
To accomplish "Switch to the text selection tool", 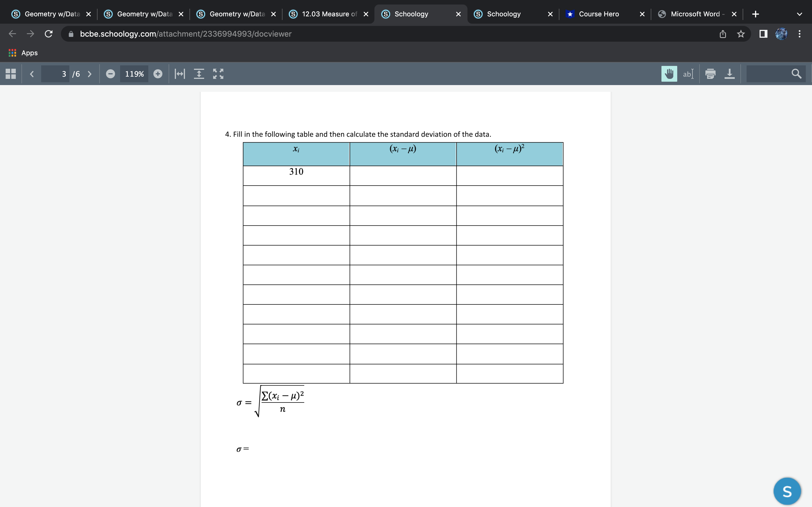I will click(x=688, y=74).
